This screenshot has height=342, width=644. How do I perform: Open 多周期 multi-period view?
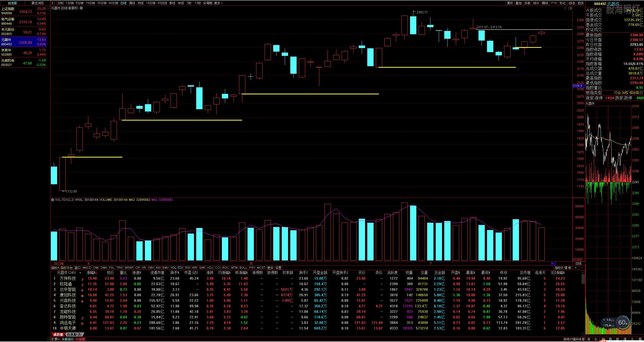click(208, 3)
